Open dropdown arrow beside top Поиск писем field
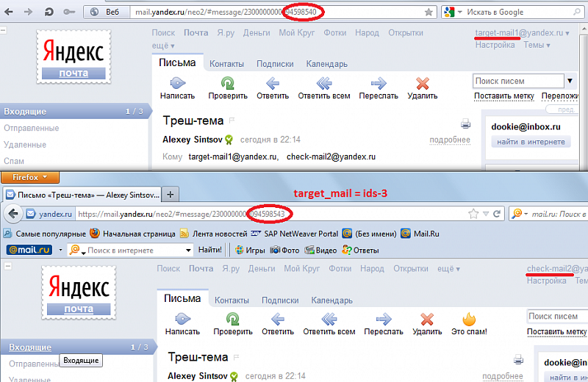 tap(570, 81)
